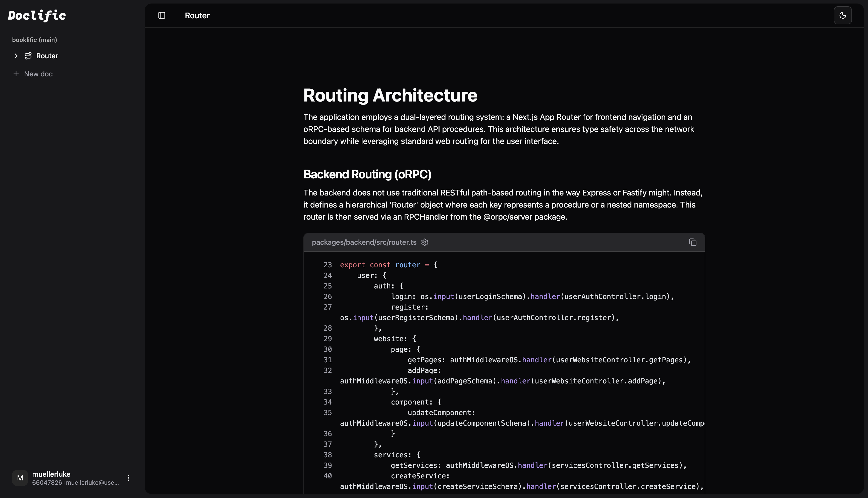Switch theme with the moon icon
Screen dimensions: 868x498
[x=842, y=15]
